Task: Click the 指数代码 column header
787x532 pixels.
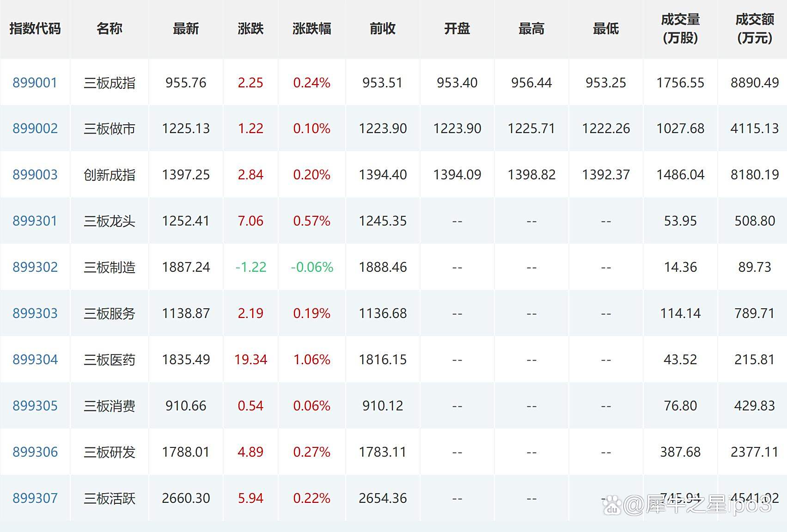Action: [x=34, y=29]
